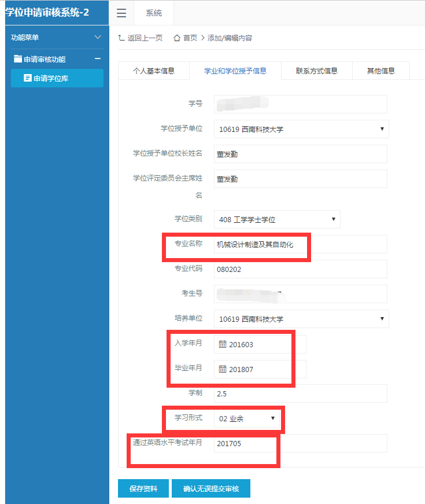This screenshot has width=425, height=504.
Task: Switch to the 其他信息 tab
Action: [x=380, y=71]
